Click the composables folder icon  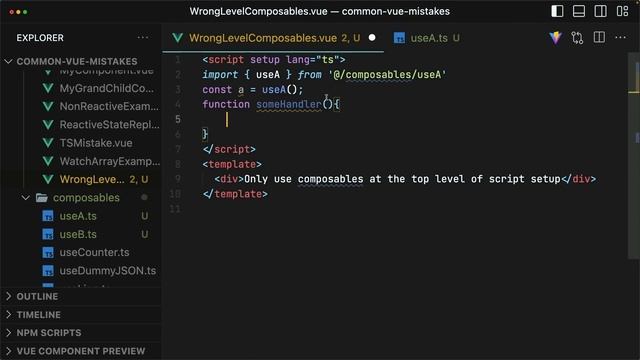pyautogui.click(x=42, y=198)
